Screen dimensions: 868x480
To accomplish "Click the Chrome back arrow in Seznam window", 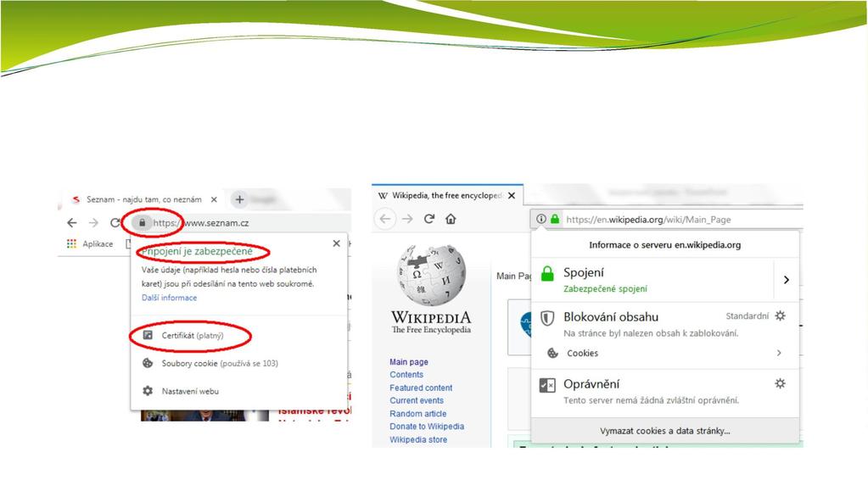I will point(72,223).
